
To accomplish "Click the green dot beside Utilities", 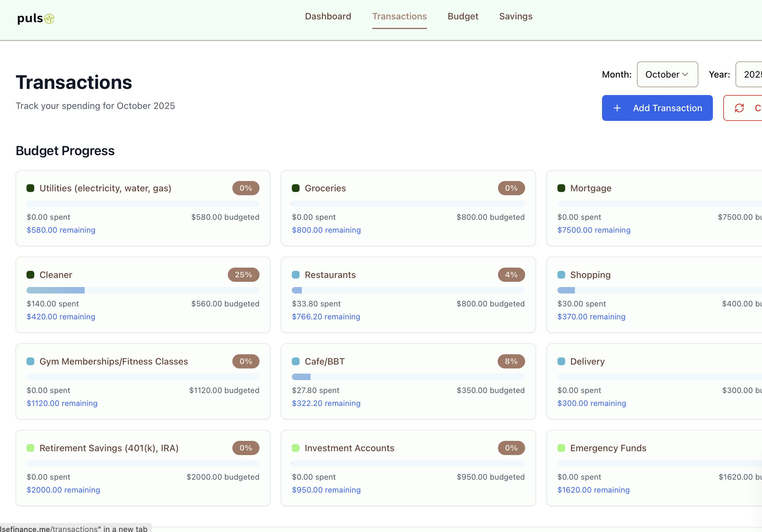I will point(30,188).
